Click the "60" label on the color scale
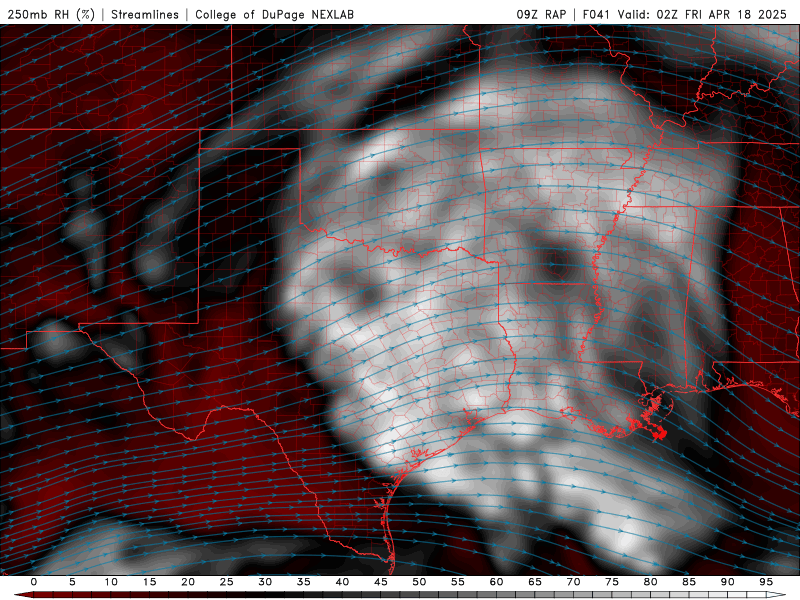Viewport: 800px width, 600px height. pos(496,582)
